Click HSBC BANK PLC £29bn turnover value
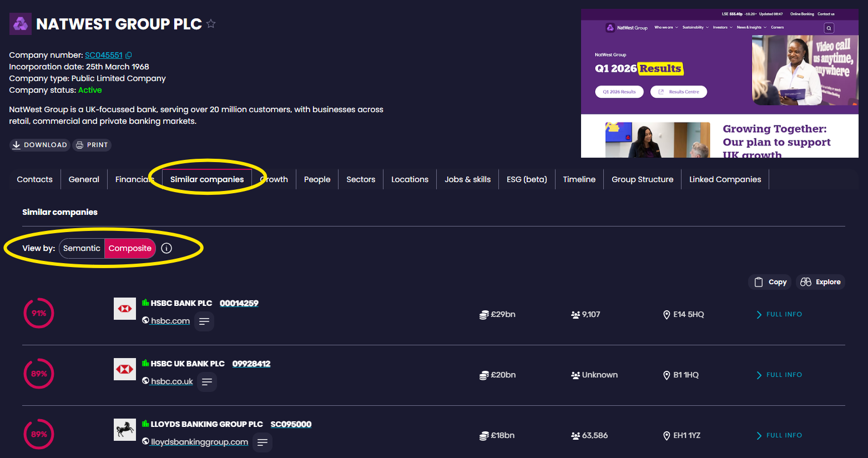Viewport: 868px width, 458px height. click(x=498, y=314)
